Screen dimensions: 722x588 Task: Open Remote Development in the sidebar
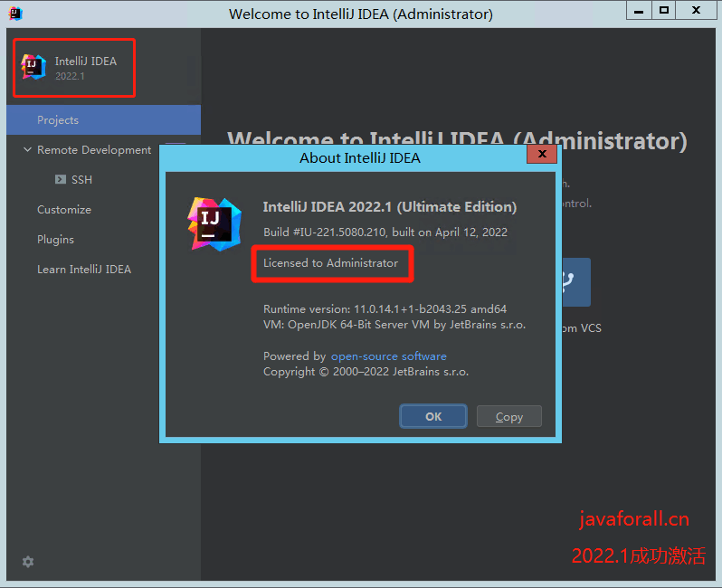pos(94,149)
